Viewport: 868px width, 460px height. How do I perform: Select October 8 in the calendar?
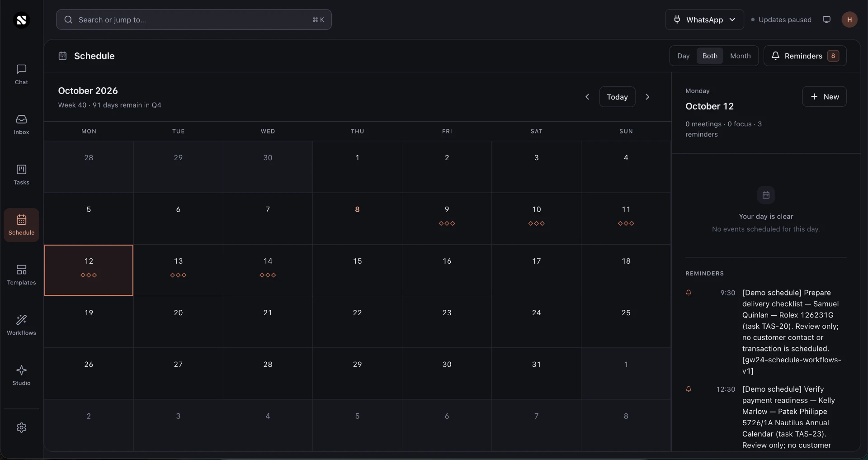coord(357,218)
